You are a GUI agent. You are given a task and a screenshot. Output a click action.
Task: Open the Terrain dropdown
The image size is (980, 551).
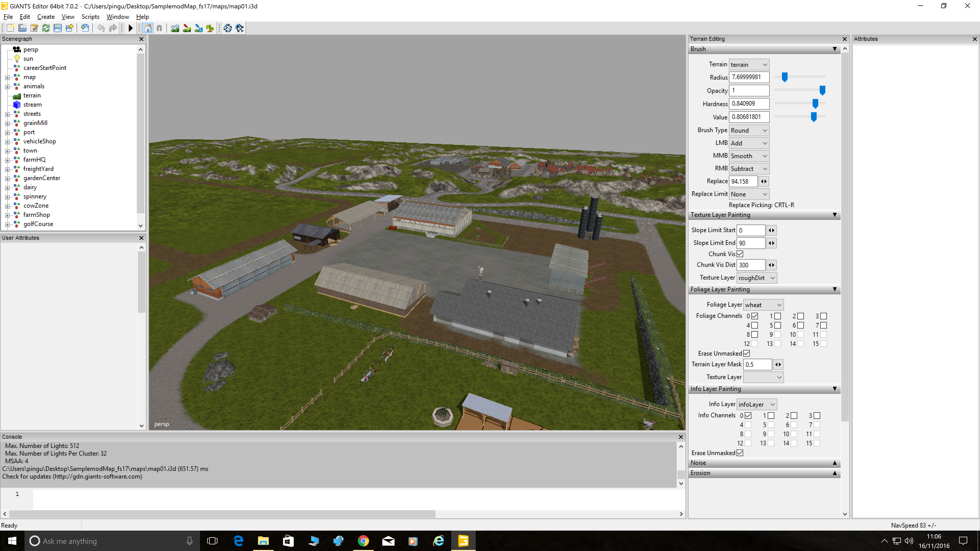click(749, 65)
